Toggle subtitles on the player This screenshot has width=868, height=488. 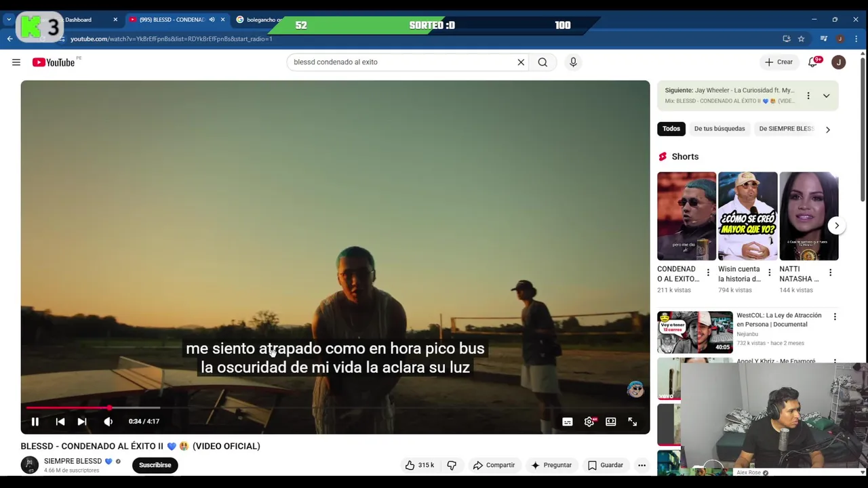pyautogui.click(x=568, y=422)
